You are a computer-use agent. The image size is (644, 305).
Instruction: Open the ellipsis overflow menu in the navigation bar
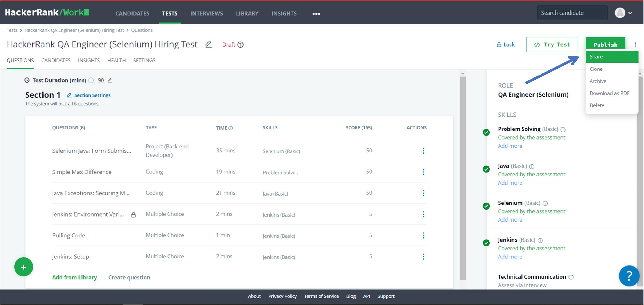[x=316, y=13]
